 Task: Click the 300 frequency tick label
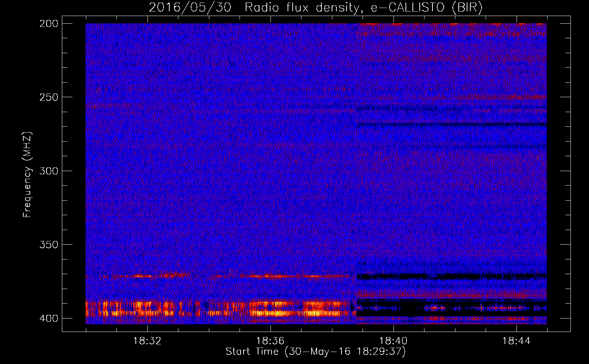click(48, 171)
